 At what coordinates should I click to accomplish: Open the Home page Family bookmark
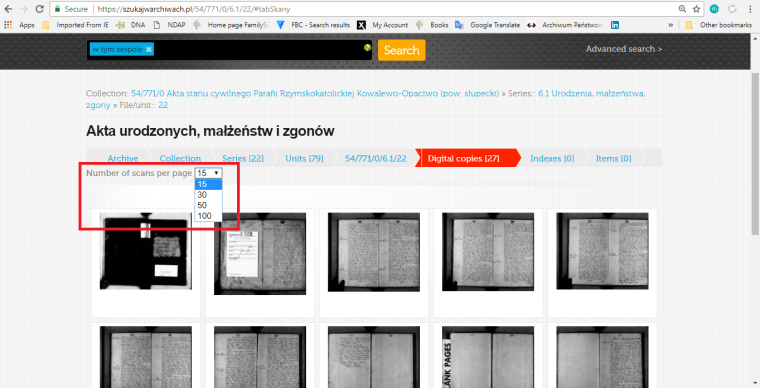tap(231, 25)
